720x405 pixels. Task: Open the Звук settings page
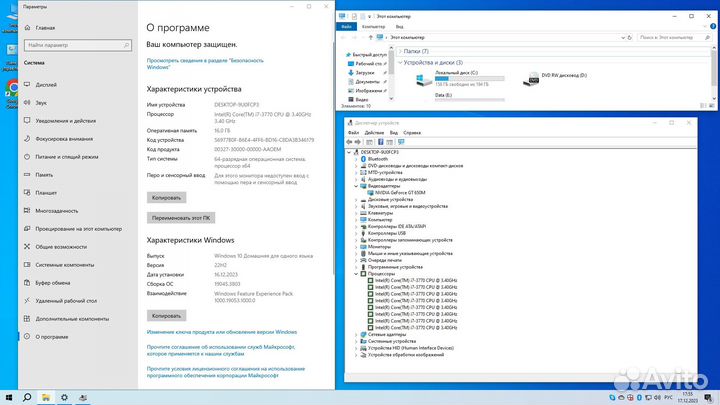[x=41, y=103]
